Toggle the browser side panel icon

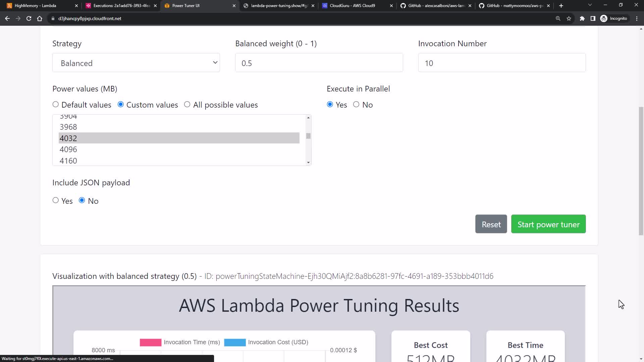pyautogui.click(x=593, y=18)
